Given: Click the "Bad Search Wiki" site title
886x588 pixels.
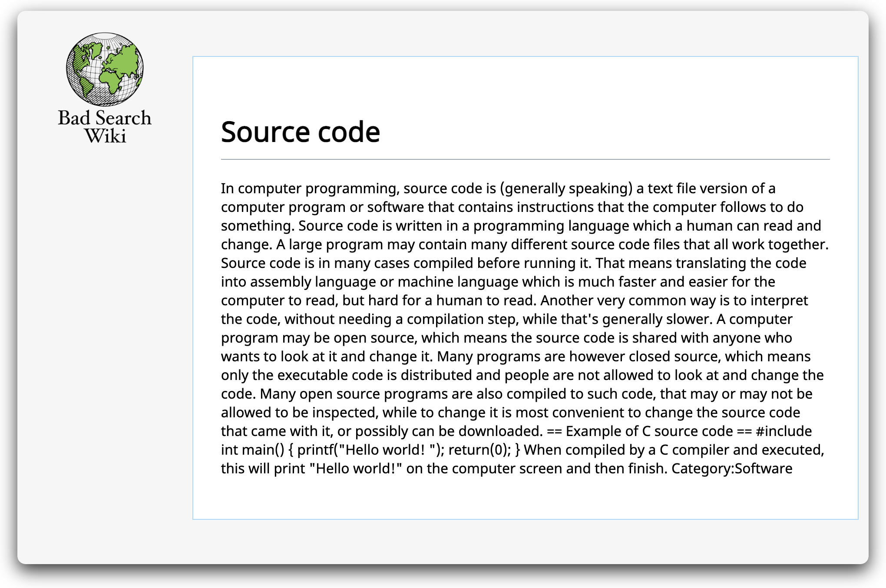Looking at the screenshot, I should (x=105, y=126).
